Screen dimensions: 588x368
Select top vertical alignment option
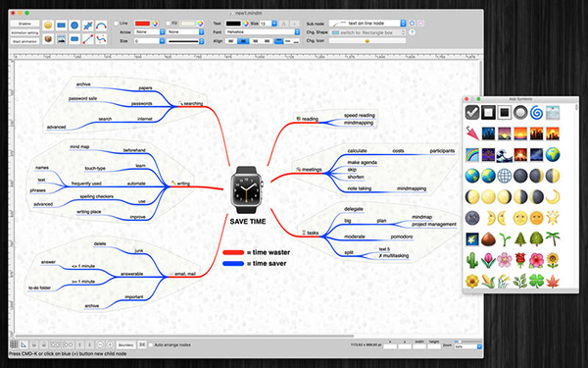click(278, 41)
